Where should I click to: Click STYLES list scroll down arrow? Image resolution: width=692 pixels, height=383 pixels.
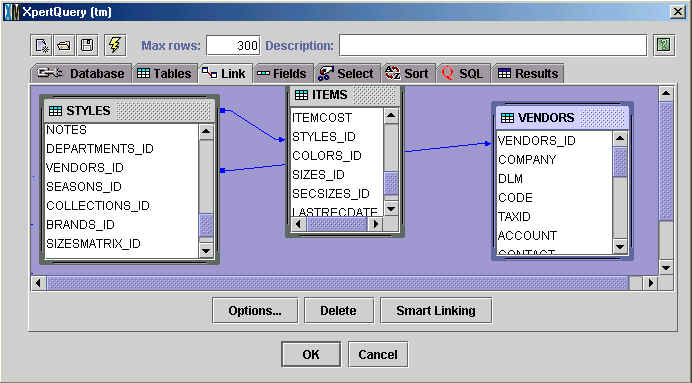[206, 251]
